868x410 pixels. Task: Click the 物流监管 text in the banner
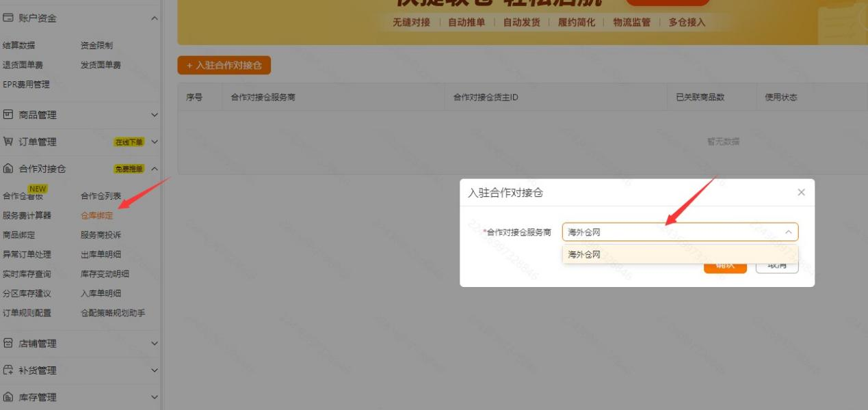click(x=632, y=23)
